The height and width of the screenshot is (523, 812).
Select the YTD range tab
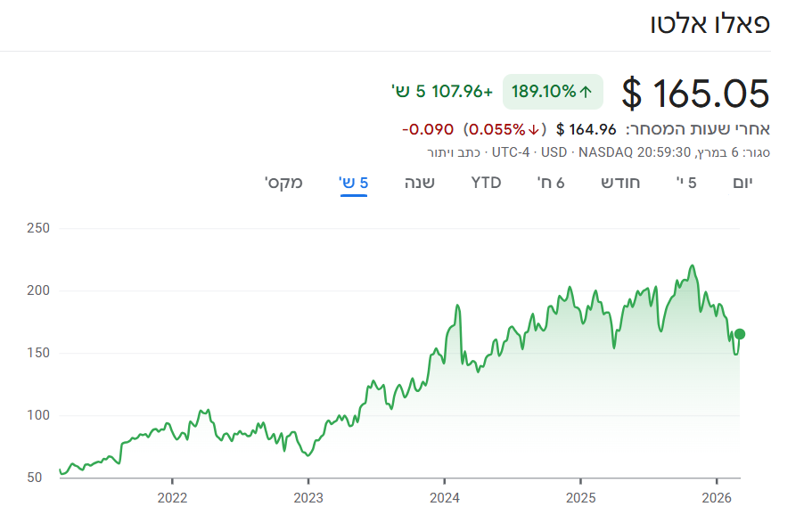(486, 183)
